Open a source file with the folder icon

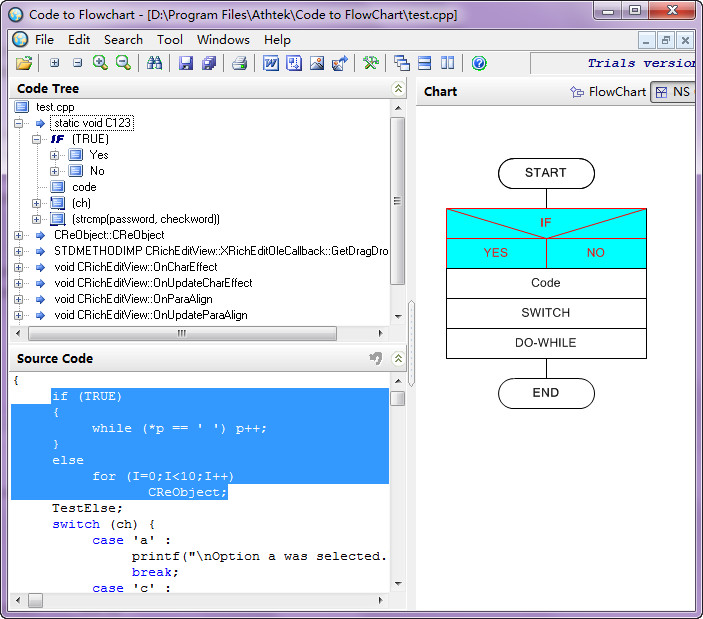24,63
